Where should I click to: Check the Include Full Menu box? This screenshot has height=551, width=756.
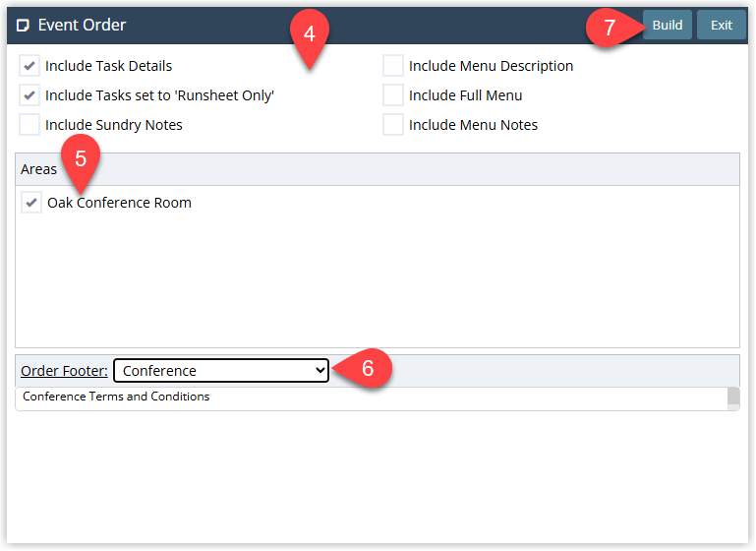pyautogui.click(x=393, y=95)
